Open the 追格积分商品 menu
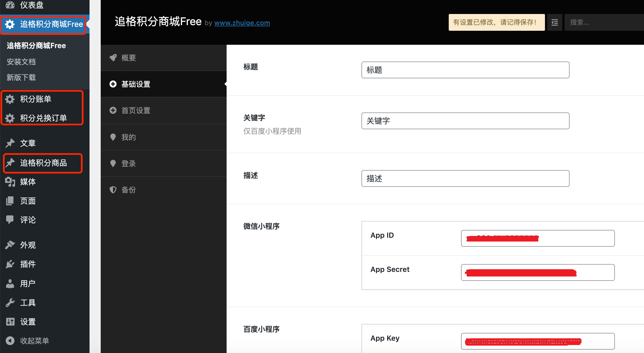The height and width of the screenshot is (353, 644). [45, 163]
